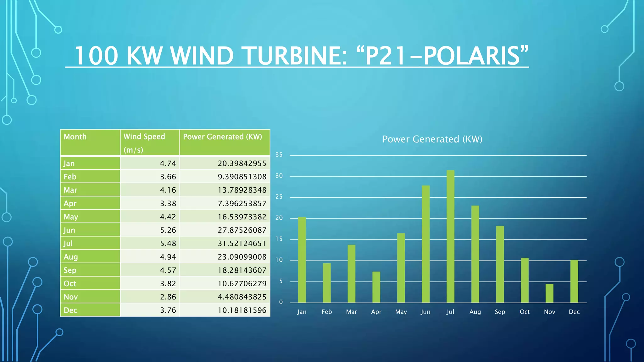The height and width of the screenshot is (362, 644).
Task: Select the Jan row label in table
Action: tap(90, 163)
